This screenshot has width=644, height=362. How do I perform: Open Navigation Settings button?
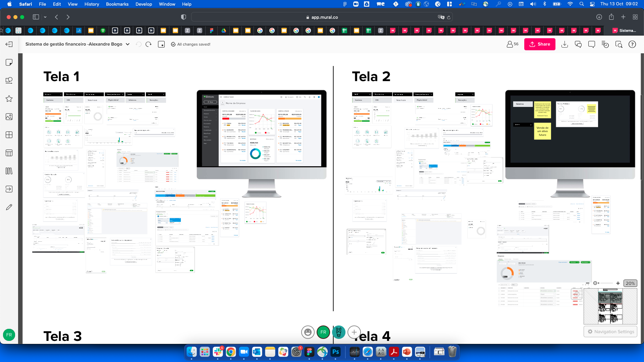pyautogui.click(x=610, y=331)
